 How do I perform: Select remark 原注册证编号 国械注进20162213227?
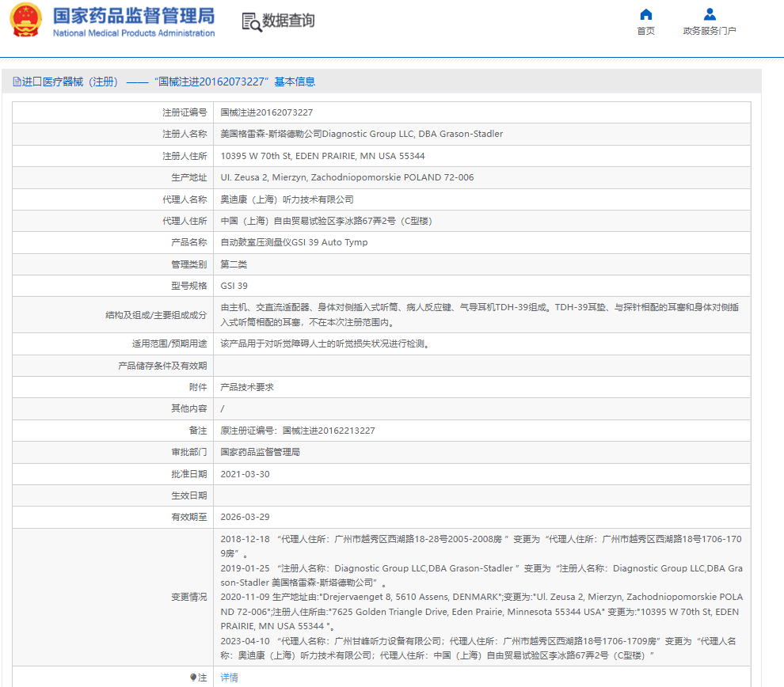click(x=298, y=431)
